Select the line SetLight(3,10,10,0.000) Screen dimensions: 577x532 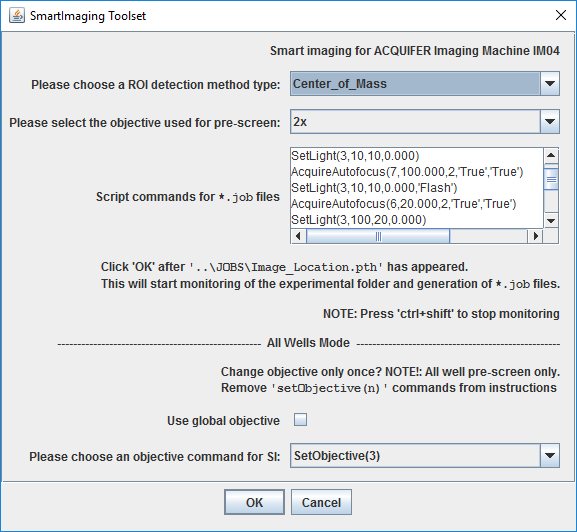[355, 156]
